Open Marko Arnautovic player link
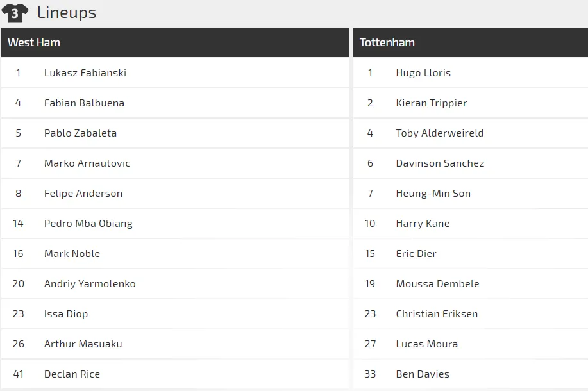The width and height of the screenshot is (588, 391). [x=87, y=163]
